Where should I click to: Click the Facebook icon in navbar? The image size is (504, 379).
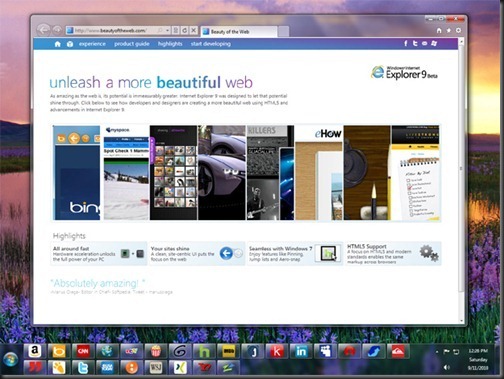[406, 43]
